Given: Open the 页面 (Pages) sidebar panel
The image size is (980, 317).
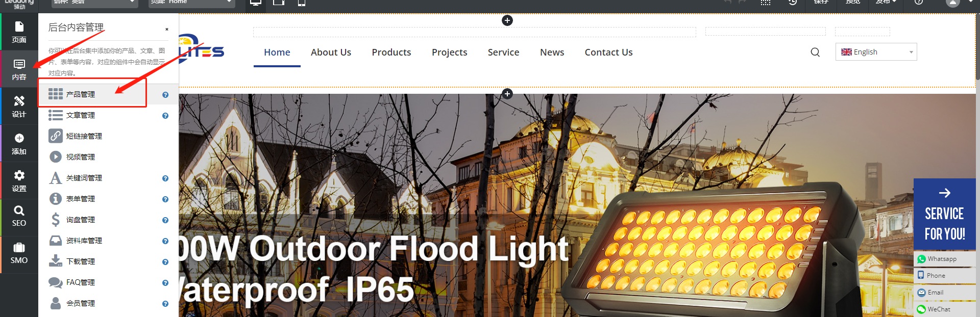Looking at the screenshot, I should click(x=19, y=32).
